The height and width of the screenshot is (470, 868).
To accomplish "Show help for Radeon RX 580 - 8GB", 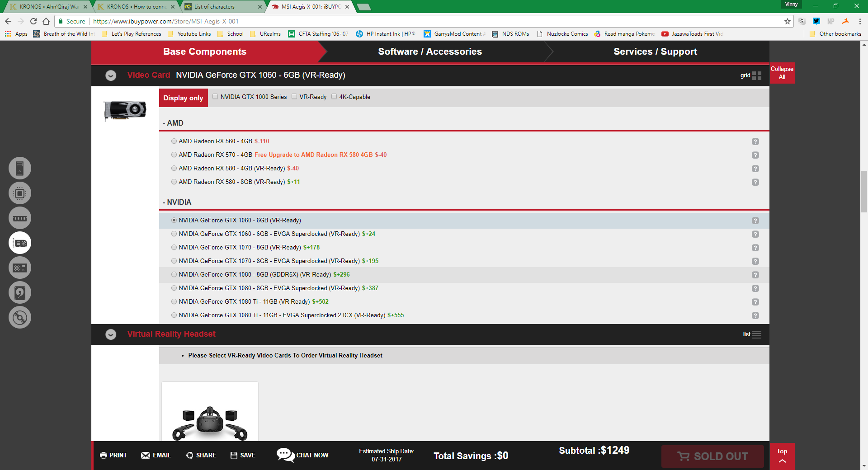I will click(x=755, y=182).
